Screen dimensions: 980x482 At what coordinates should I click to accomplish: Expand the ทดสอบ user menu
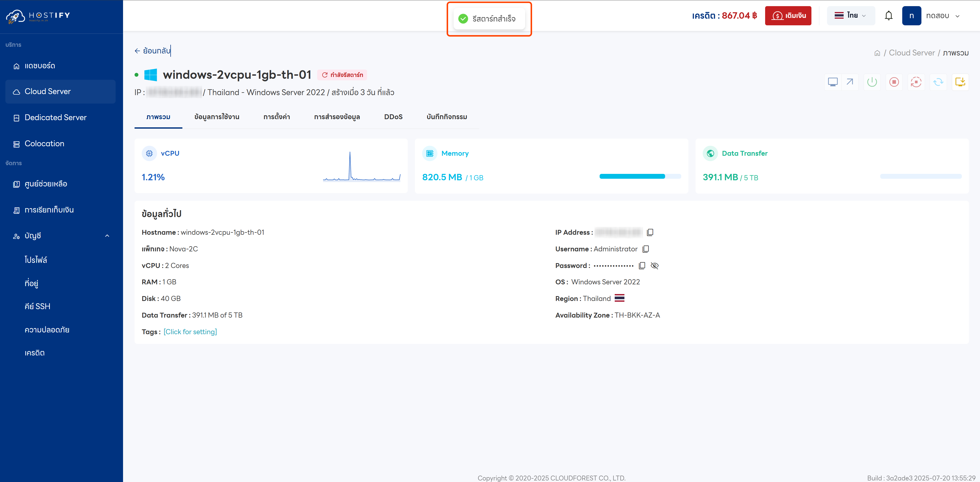tap(943, 16)
